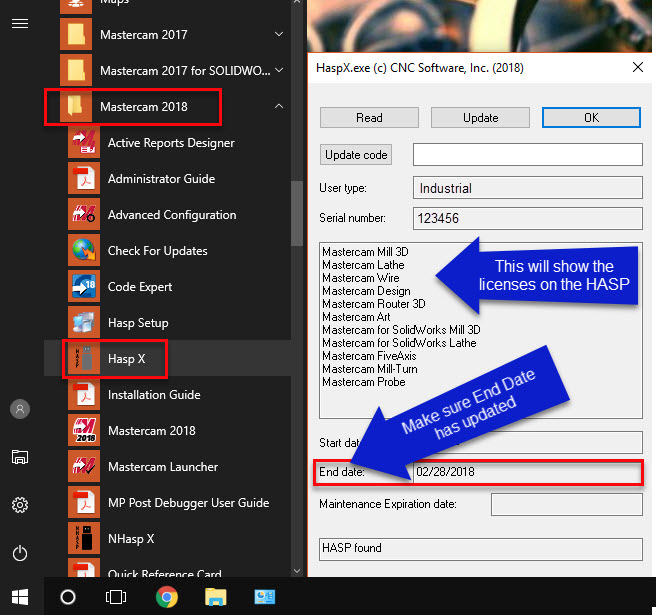Image resolution: width=656 pixels, height=615 pixels.
Task: Click the Serial number field 123456
Action: pyautogui.click(x=528, y=218)
